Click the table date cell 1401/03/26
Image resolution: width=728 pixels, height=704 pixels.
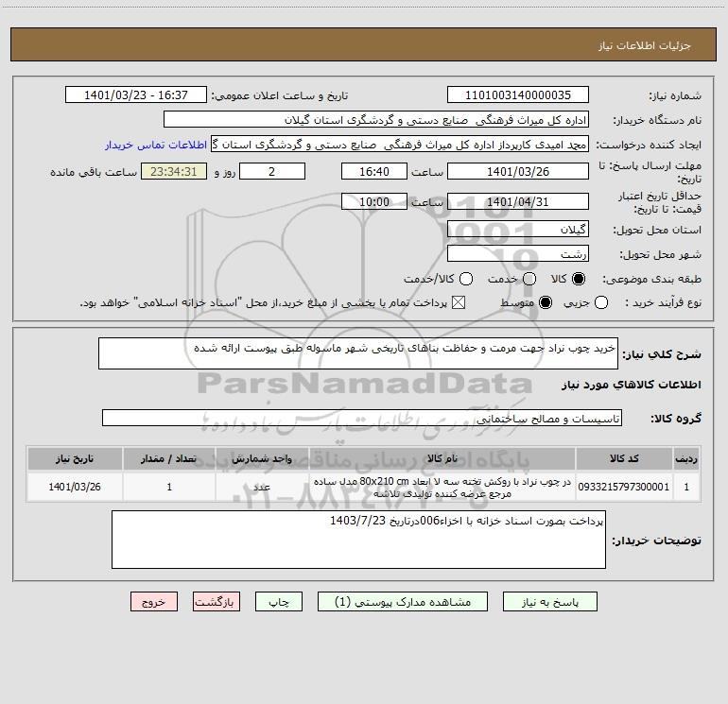coord(75,487)
